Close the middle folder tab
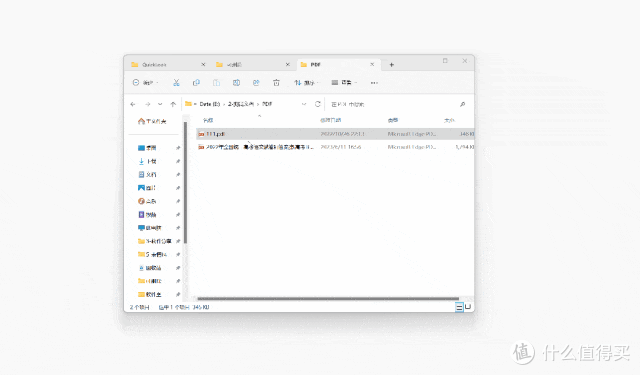Image resolution: width=640 pixels, height=375 pixels. 287,64
